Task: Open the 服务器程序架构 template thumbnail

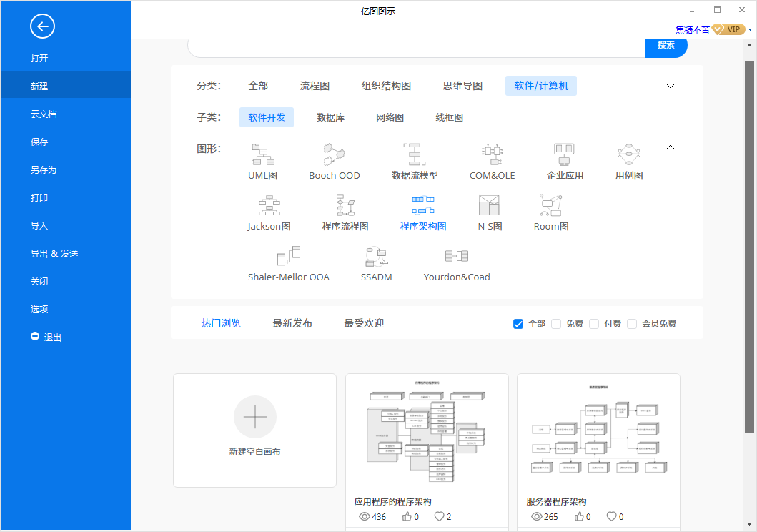Action: click(598, 432)
